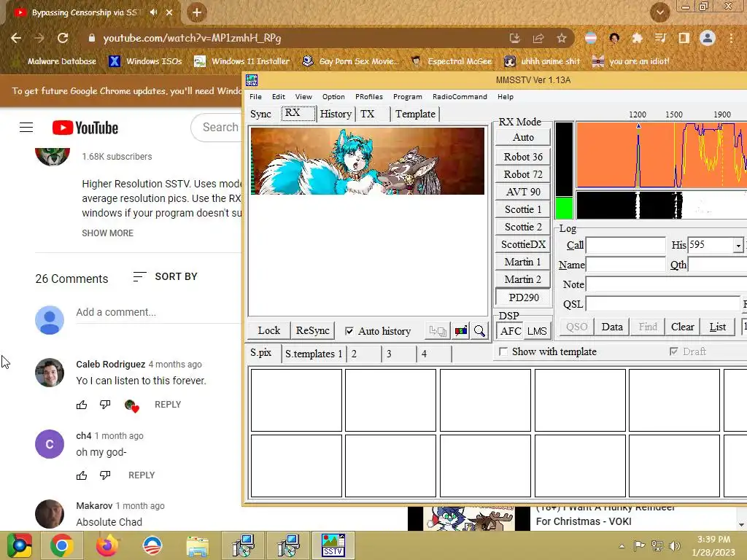Toggle the Draft checkbox
The height and width of the screenshot is (560, 747).
coord(673,351)
